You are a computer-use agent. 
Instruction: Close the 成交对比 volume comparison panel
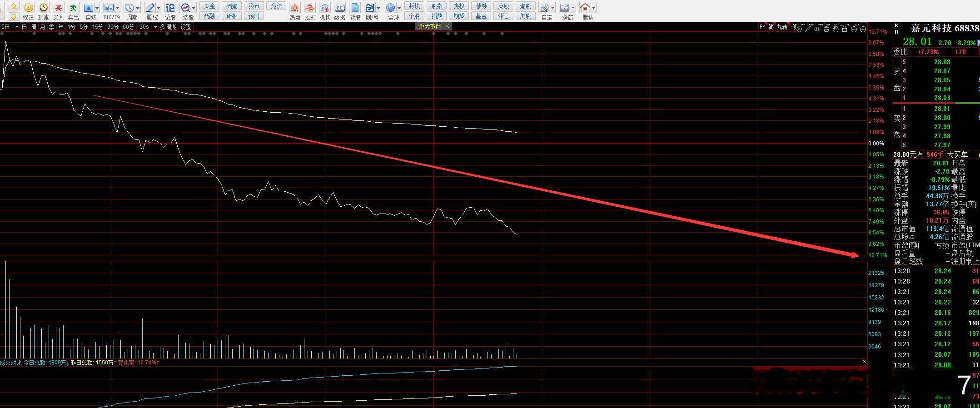[x=864, y=362]
